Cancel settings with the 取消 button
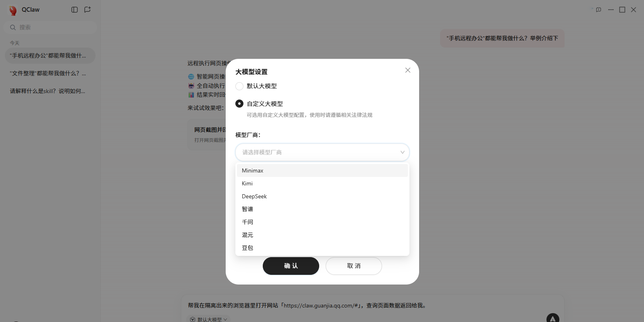The image size is (644, 322). (x=354, y=266)
